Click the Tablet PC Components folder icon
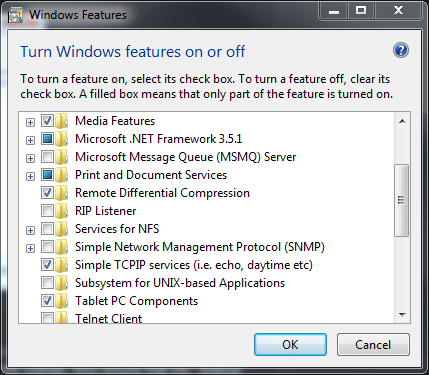Image resolution: width=429 pixels, height=375 pixels. (62, 301)
